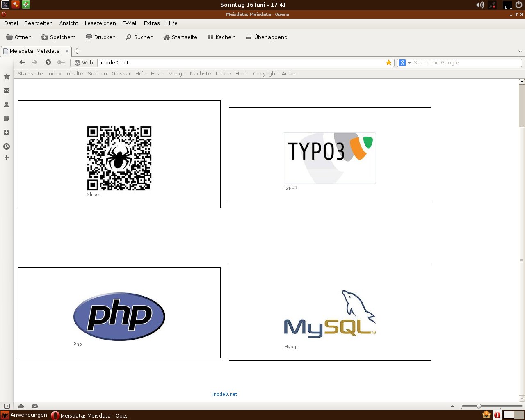Go back using the back arrow

click(22, 62)
